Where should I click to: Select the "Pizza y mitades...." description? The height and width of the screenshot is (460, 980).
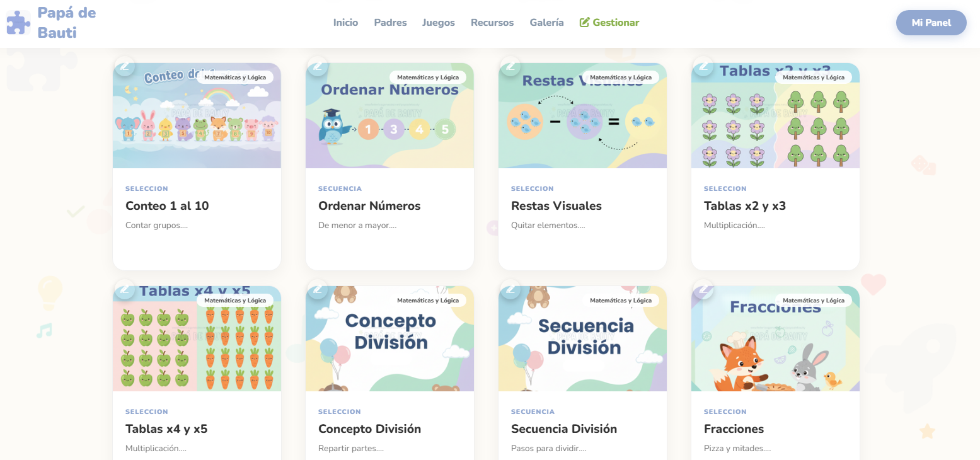pyautogui.click(x=737, y=448)
